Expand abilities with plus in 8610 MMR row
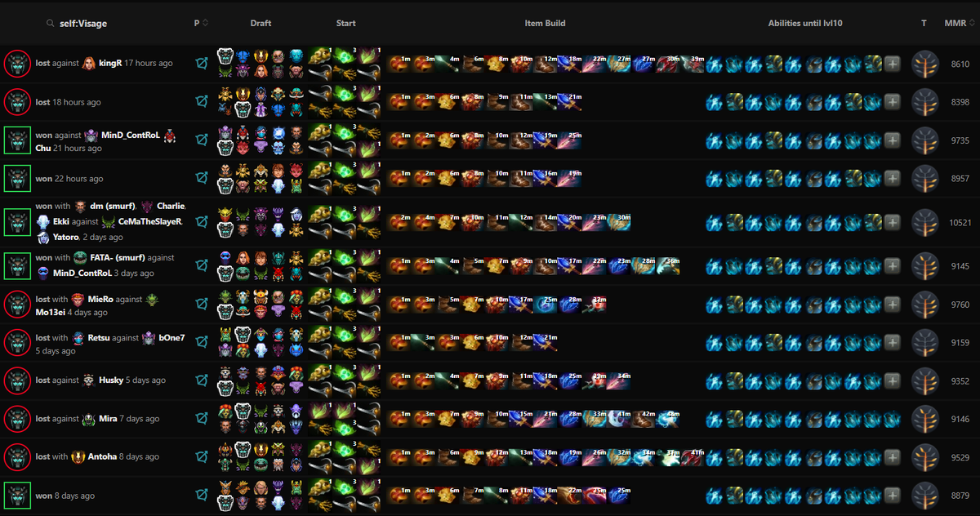 click(892, 64)
